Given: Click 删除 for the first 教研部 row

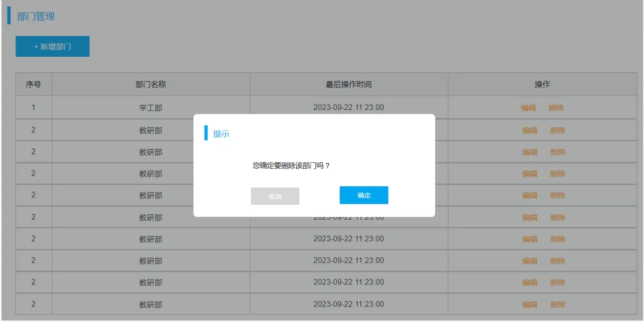Looking at the screenshot, I should pos(558,130).
